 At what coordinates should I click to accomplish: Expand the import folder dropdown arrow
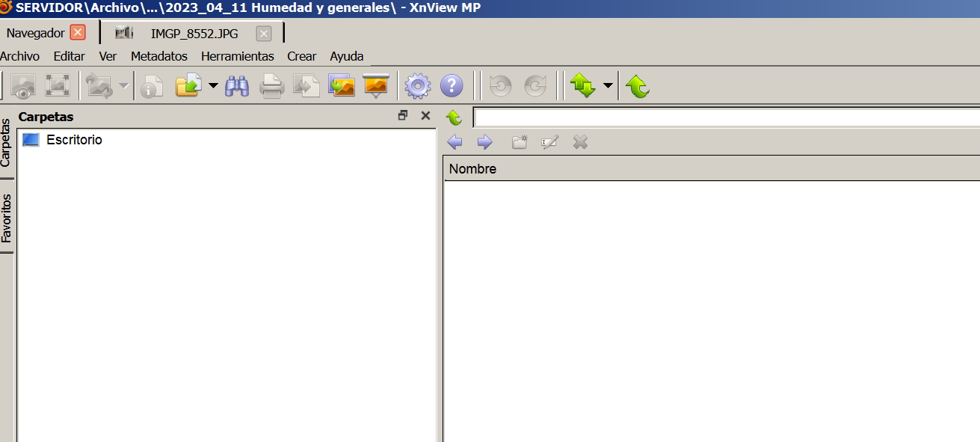click(x=213, y=86)
